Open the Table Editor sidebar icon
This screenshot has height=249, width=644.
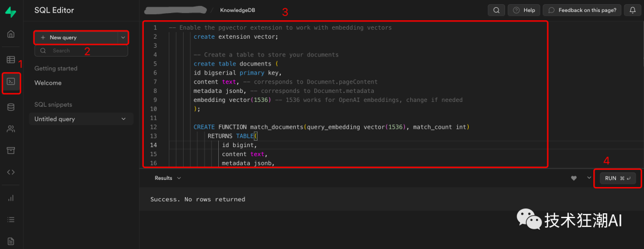click(11, 60)
